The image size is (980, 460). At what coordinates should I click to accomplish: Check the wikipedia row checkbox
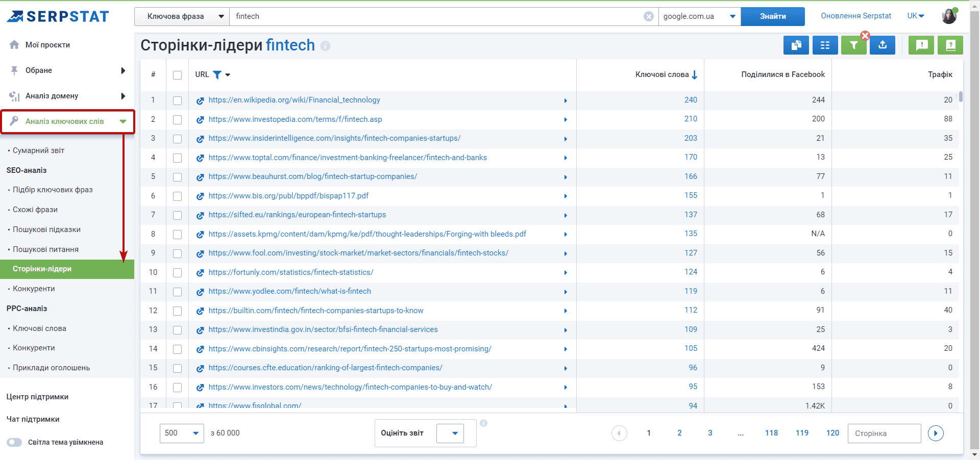click(177, 100)
